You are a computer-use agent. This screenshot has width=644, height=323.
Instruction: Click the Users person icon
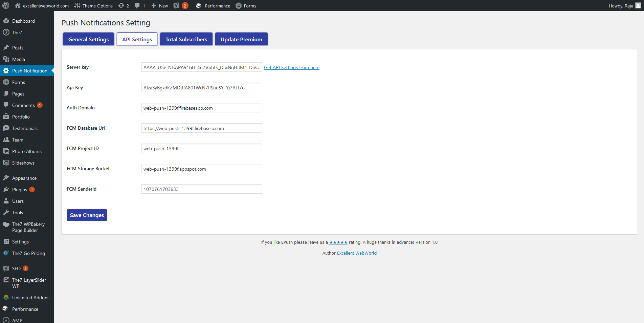(x=6, y=201)
